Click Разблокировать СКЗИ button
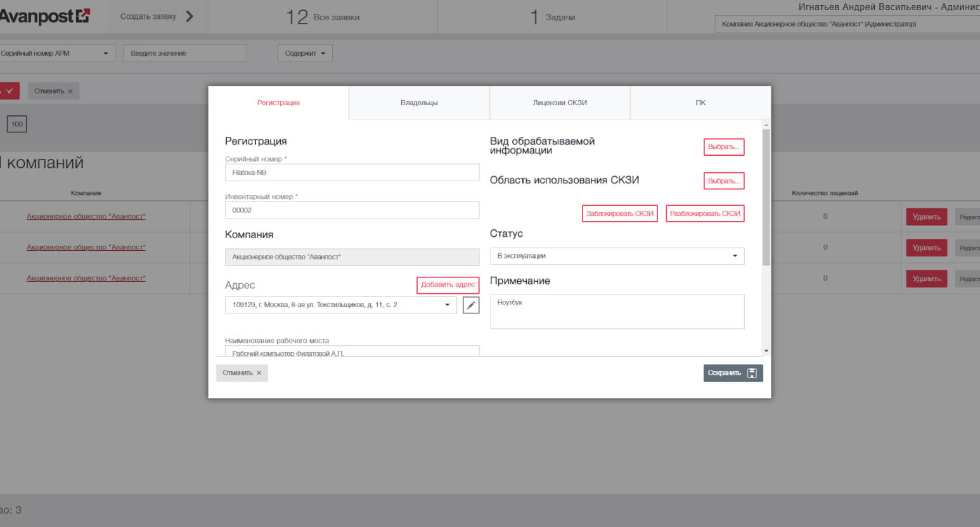Image resolution: width=980 pixels, height=527 pixels. pos(705,213)
